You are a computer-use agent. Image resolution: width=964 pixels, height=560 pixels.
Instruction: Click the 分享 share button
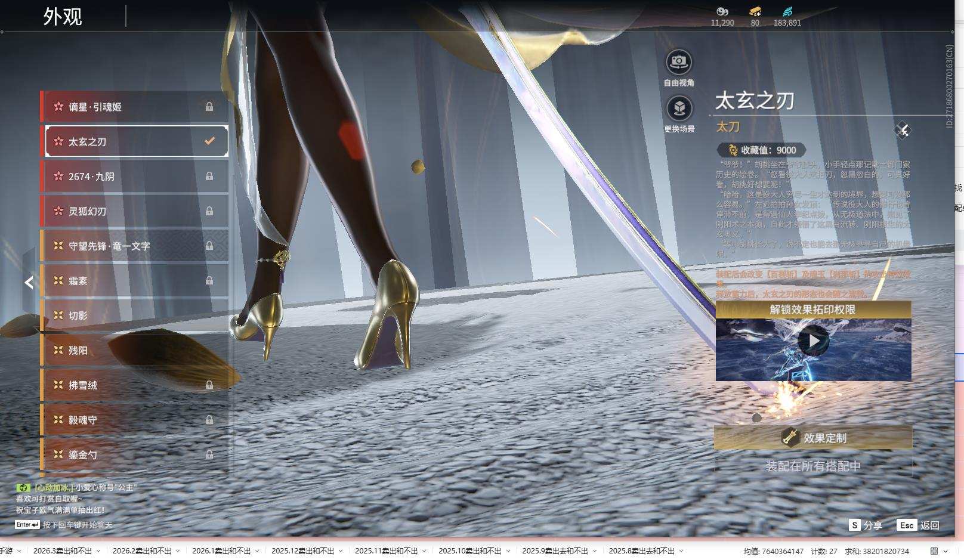tap(866, 525)
